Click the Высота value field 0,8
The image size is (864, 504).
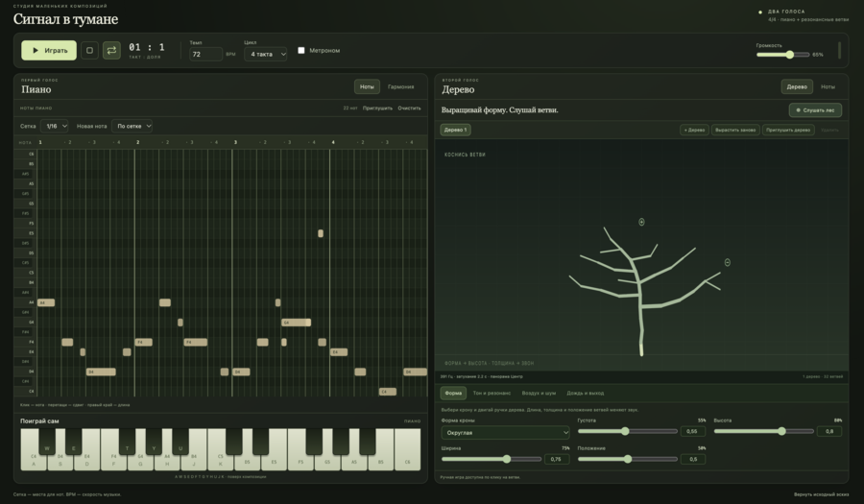[x=829, y=431]
